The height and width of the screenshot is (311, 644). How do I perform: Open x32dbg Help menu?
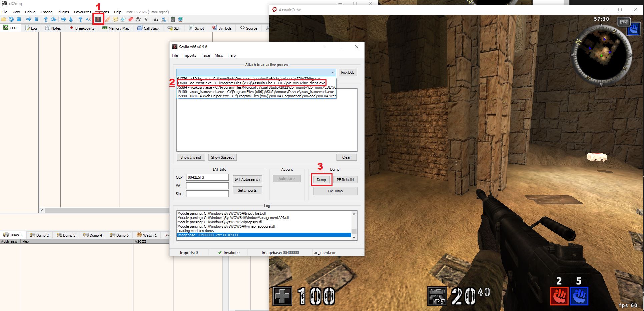118,12
